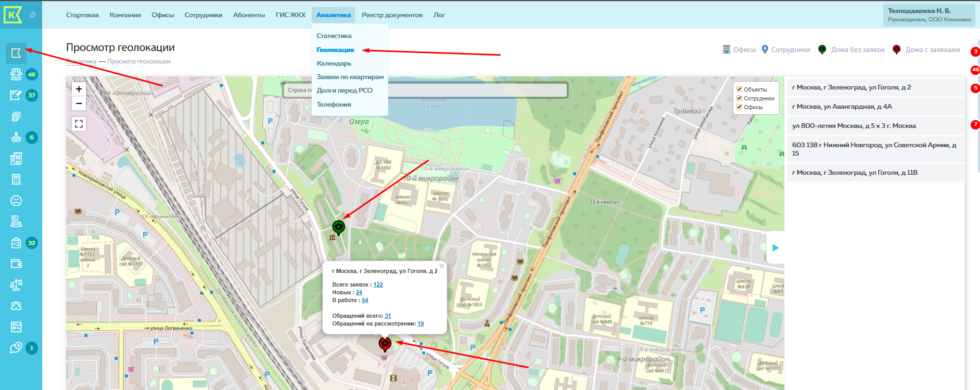The height and width of the screenshot is (390, 980).
Task: Open the top-bar Офисы menu item
Action: coord(163,15)
